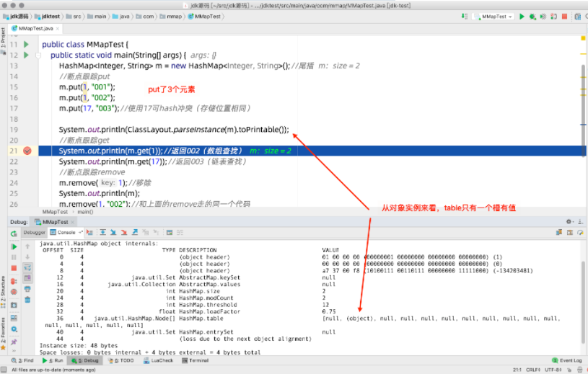588x374 pixels.
Task: Toggle the 5: Debug tool window
Action: pyautogui.click(x=85, y=360)
